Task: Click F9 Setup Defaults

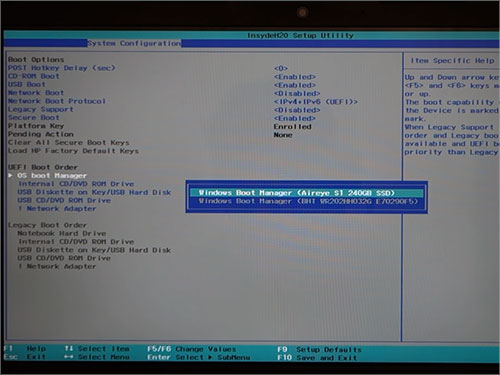Action: [x=319, y=350]
